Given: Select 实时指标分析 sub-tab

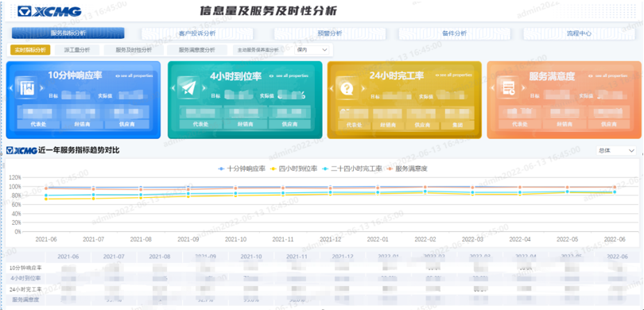Looking at the screenshot, I should [30, 50].
